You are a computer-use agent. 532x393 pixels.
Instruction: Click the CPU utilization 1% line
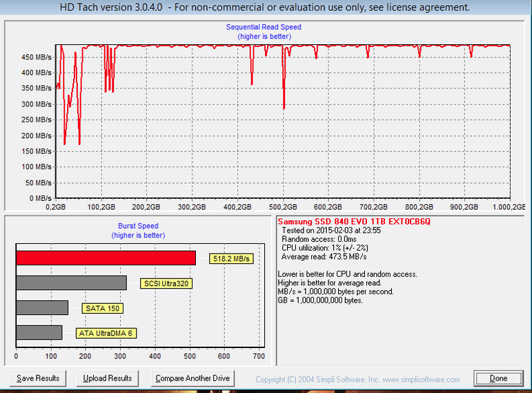pyautogui.click(x=325, y=248)
